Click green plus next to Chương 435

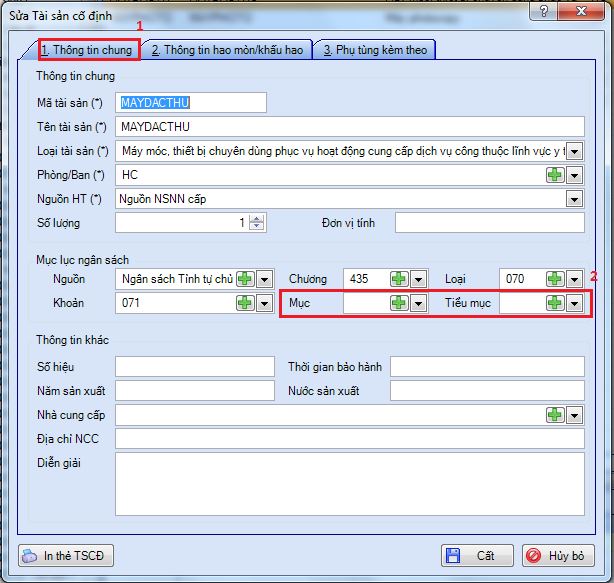[399, 279]
